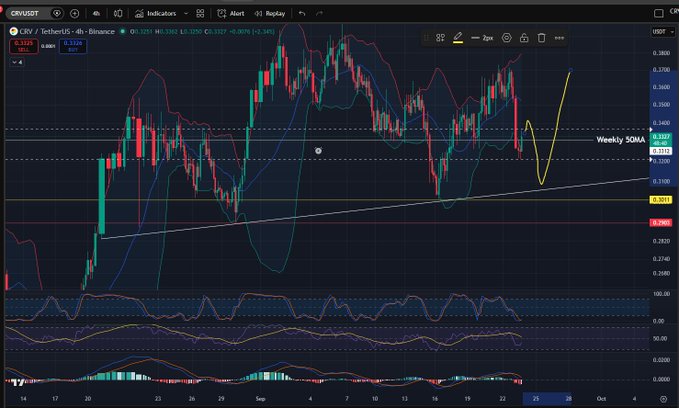Viewport: 679px width, 408px height.
Task: Open the candlestick chart type menu
Action: tap(118, 13)
